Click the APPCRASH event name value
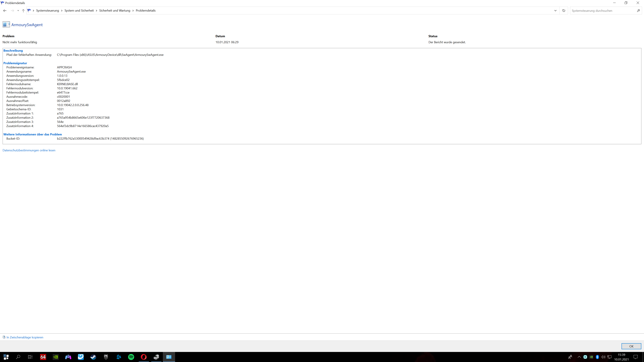The height and width of the screenshot is (362, 644). coord(65,67)
